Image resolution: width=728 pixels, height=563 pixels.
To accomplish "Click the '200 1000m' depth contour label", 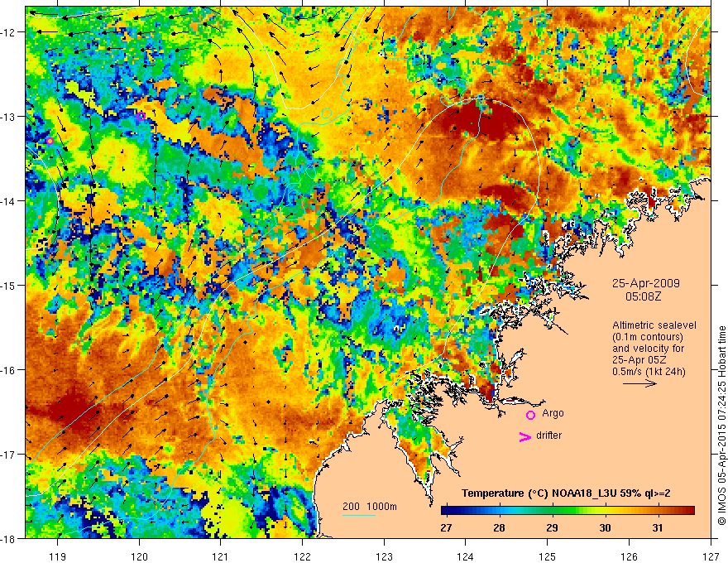I will [x=370, y=507].
